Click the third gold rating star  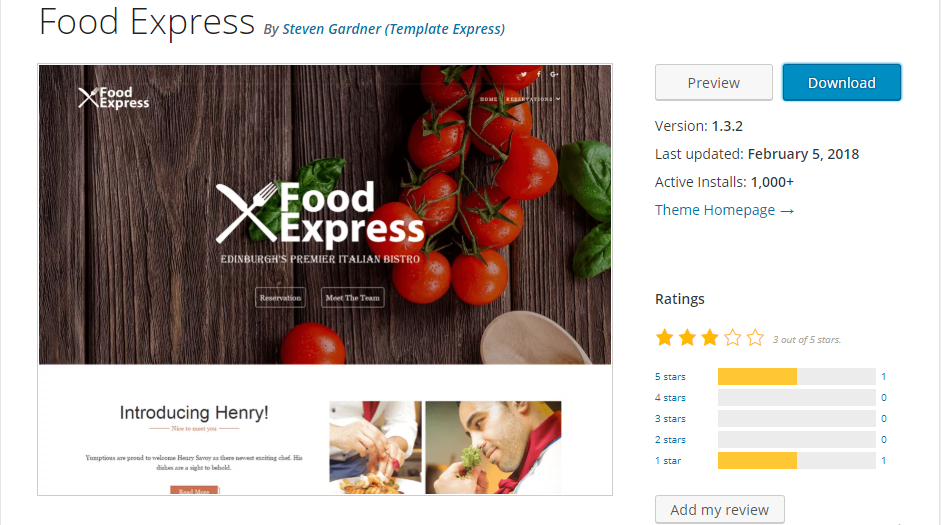[709, 338]
